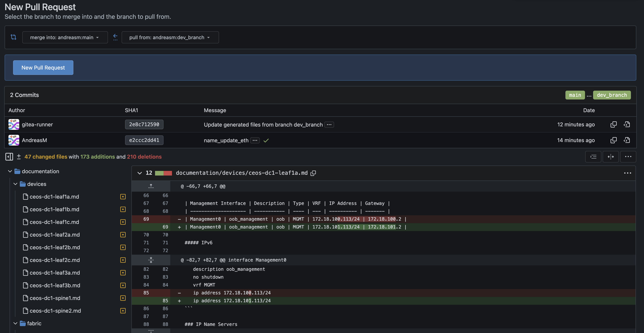Copy file path of ceos-dc1-leaf1a.md
644x333 pixels.
tap(313, 173)
